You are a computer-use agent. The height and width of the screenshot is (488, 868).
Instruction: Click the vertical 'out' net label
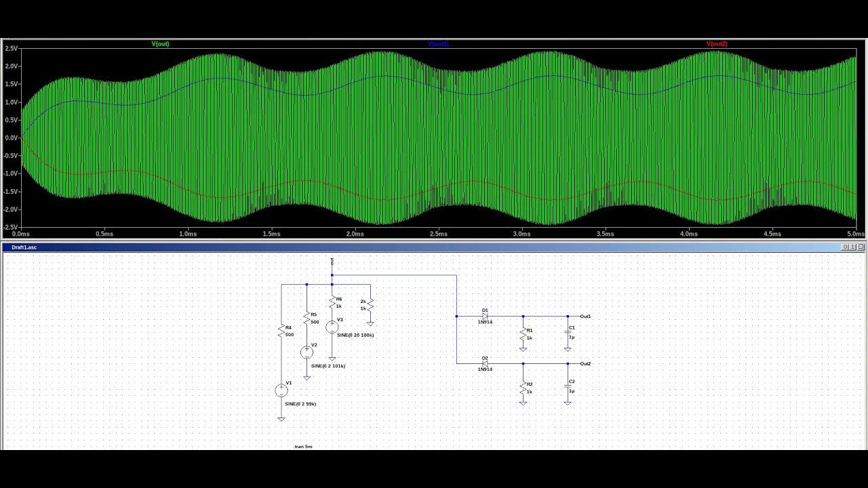point(332,262)
